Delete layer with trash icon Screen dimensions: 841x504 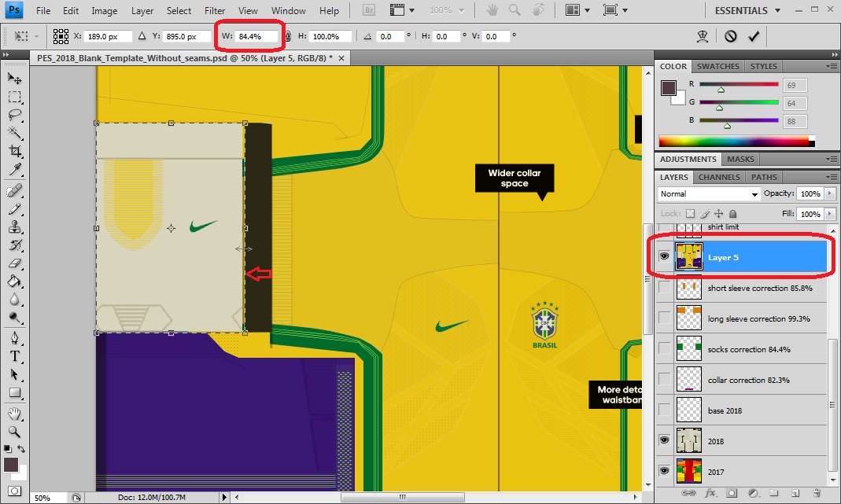click(817, 493)
